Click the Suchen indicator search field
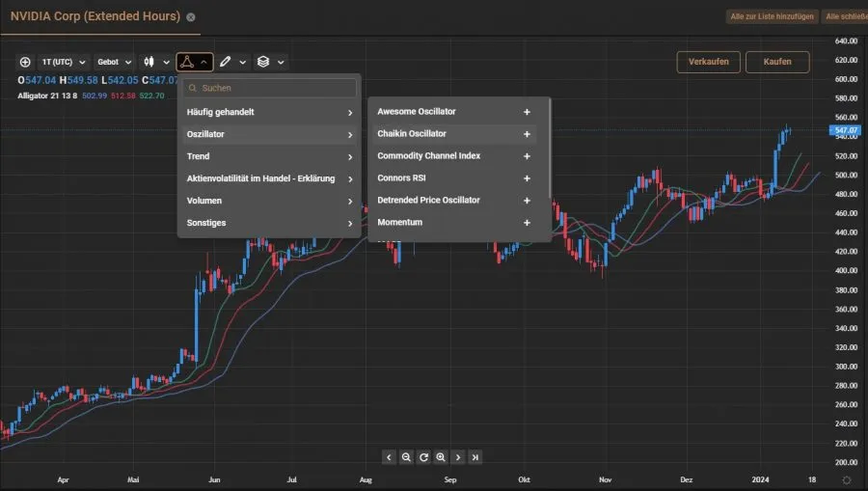This screenshot has height=491, width=868. click(x=275, y=88)
